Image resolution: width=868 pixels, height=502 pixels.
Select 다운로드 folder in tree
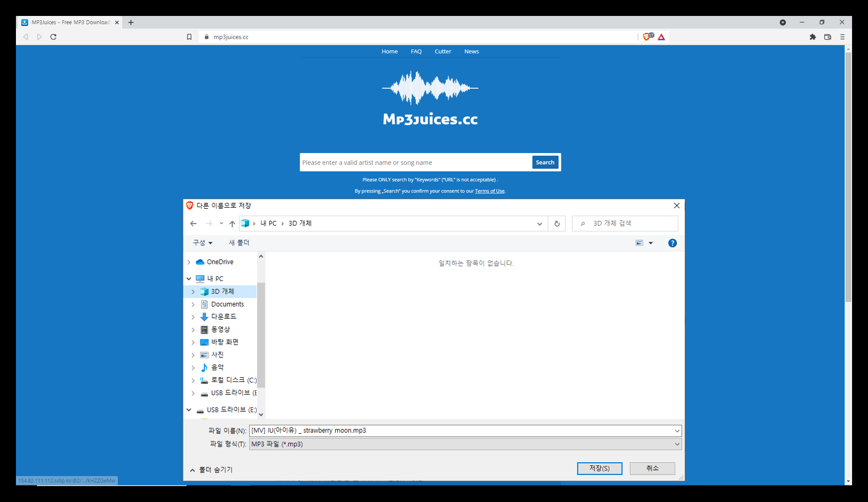tap(224, 317)
